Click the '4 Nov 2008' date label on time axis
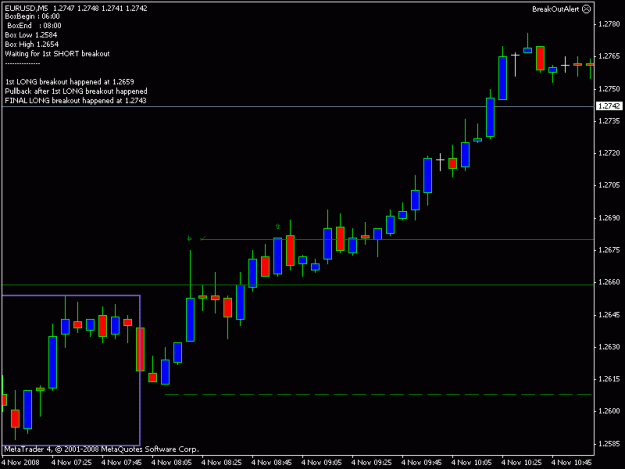 (21, 462)
